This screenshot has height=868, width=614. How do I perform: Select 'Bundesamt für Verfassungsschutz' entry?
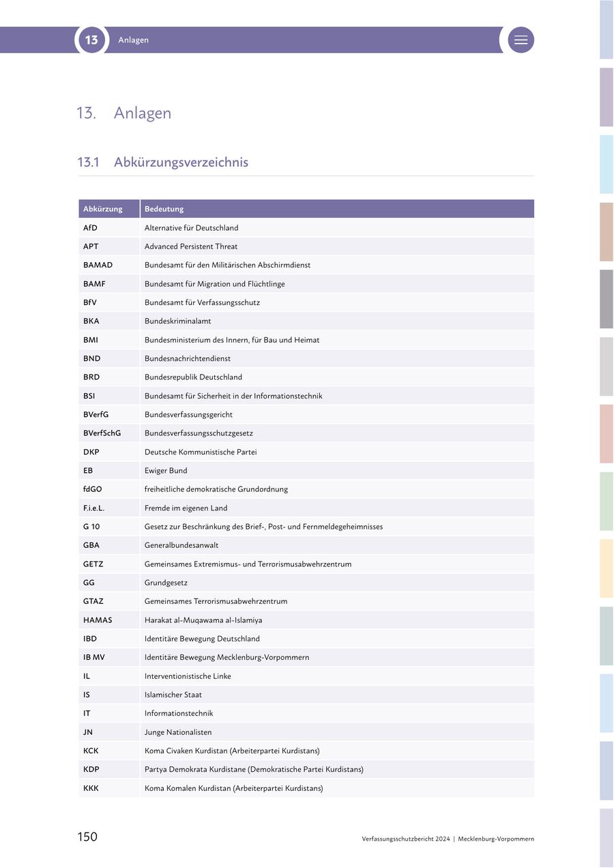[202, 302]
